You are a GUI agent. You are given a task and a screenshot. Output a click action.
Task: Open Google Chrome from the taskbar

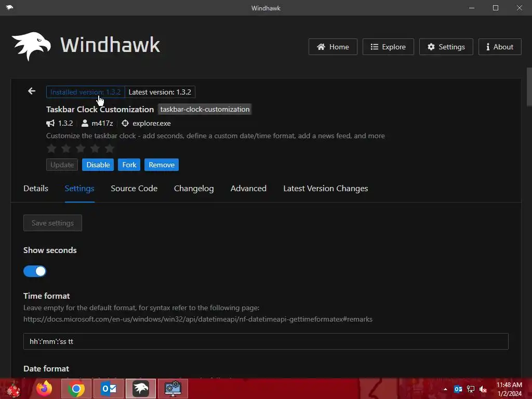(76, 389)
